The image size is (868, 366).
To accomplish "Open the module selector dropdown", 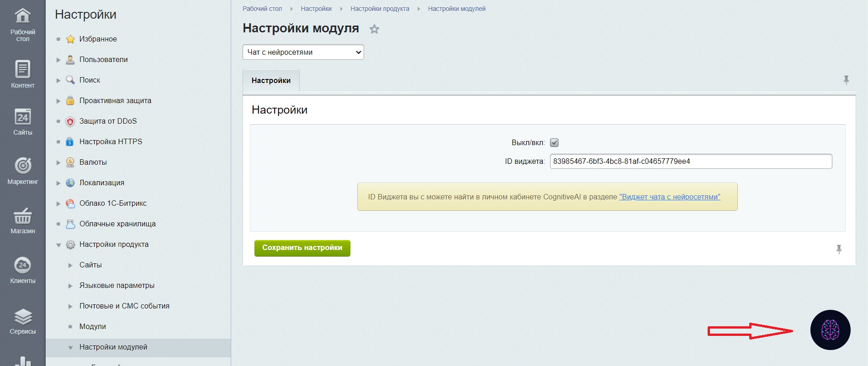I will click(303, 52).
